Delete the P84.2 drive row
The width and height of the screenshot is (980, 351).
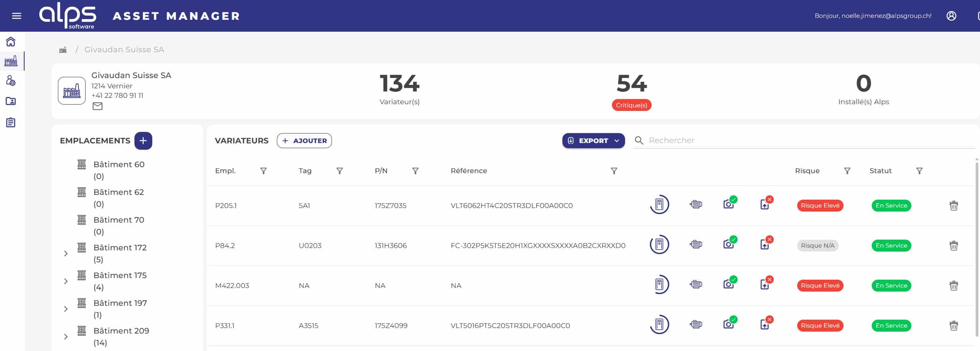click(953, 246)
